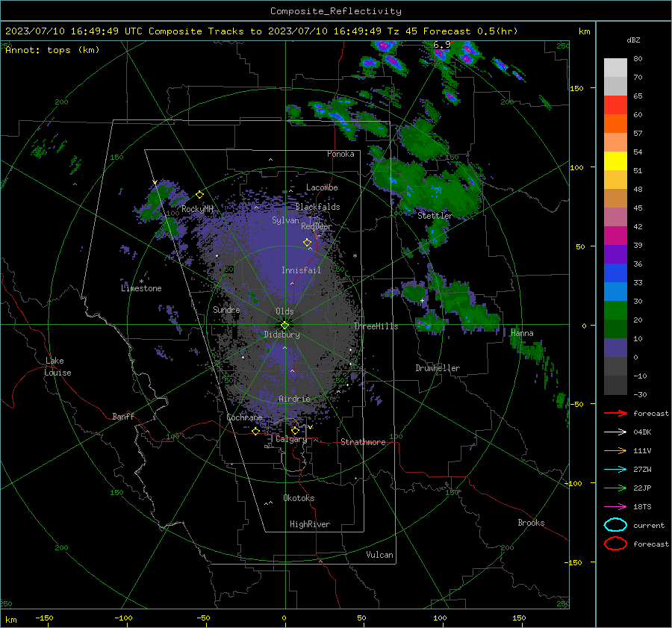Screen dimensions: 672x628
Task: Click the -150 tick label on bottom axis
Action: pyautogui.click(x=44, y=618)
